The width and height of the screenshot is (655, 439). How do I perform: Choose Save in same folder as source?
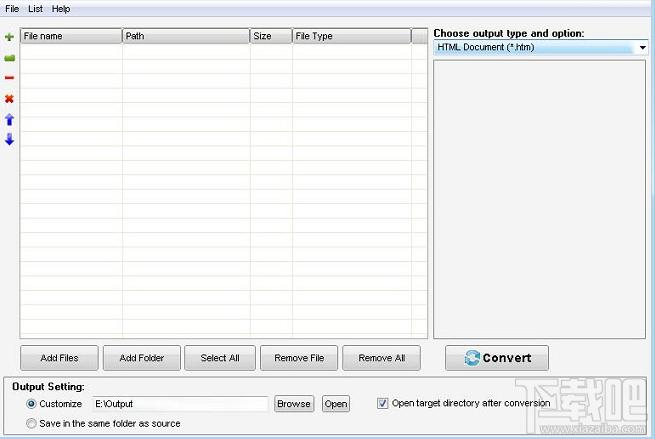pyautogui.click(x=31, y=423)
